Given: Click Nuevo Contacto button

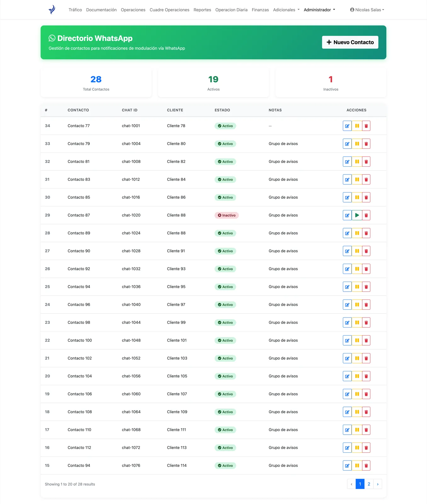Looking at the screenshot, I should click(x=350, y=42).
